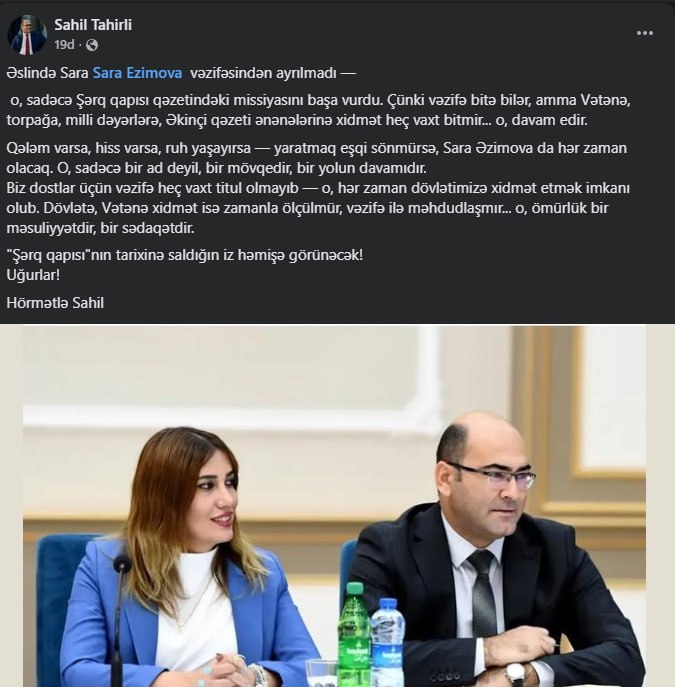Click the paragraph starting "o, sadəcə Şərq qapısı"
The width and height of the screenshot is (675, 687).
tap(318, 110)
